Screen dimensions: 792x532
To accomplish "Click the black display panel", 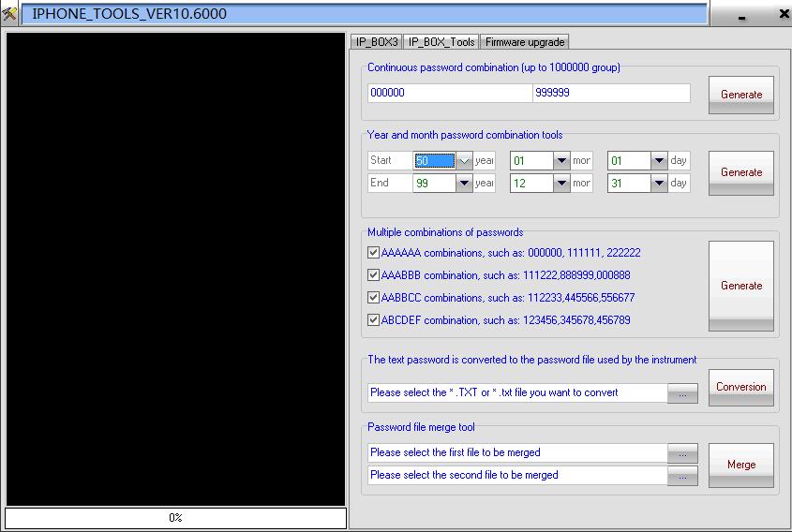I will pyautogui.click(x=175, y=269).
